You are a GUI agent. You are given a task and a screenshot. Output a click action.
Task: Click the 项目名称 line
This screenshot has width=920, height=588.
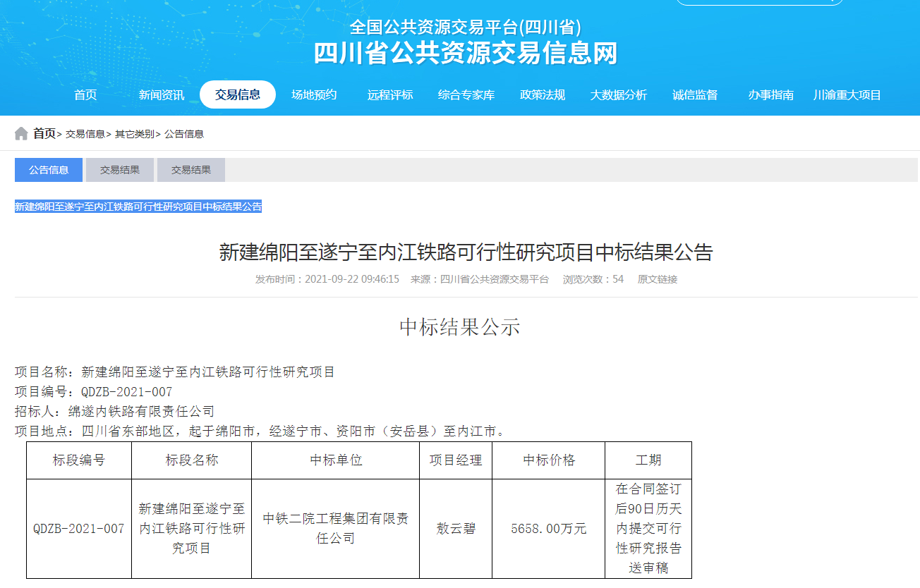(x=175, y=372)
